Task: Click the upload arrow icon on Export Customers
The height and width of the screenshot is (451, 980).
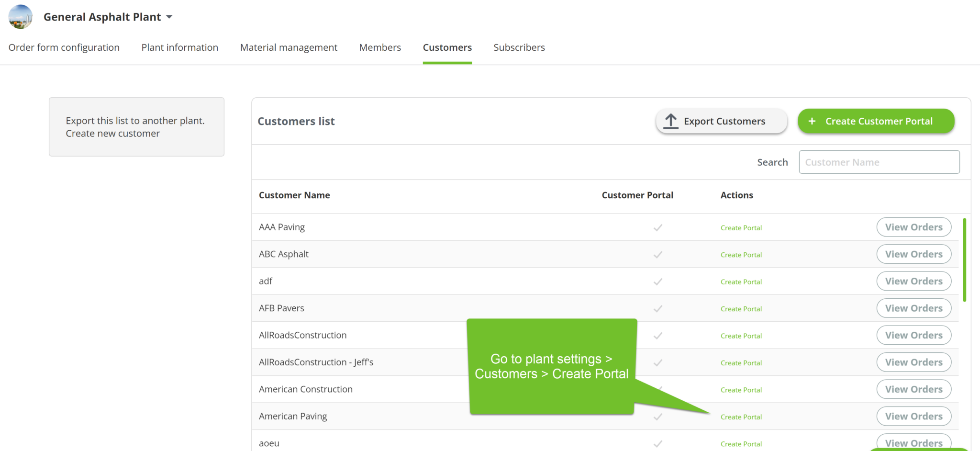Action: point(670,121)
